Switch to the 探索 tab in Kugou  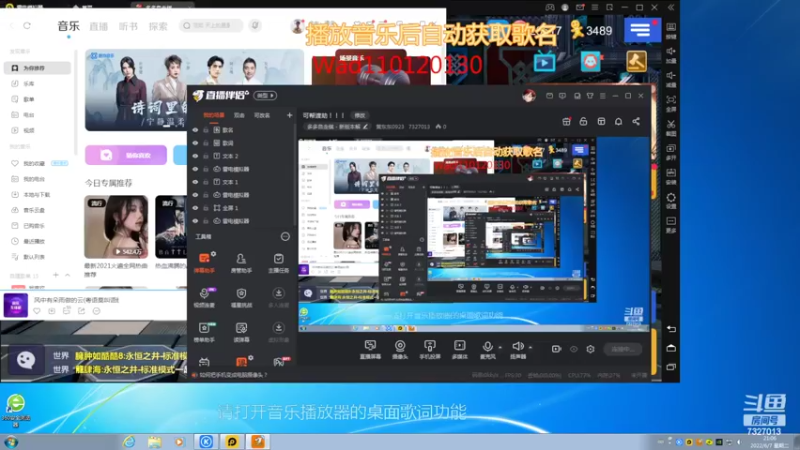[x=158, y=27]
